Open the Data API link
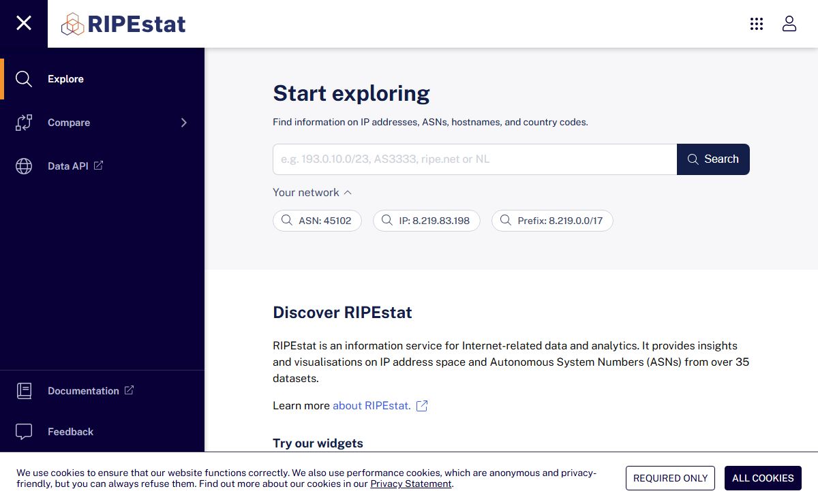This screenshot has width=818, height=504. click(68, 166)
